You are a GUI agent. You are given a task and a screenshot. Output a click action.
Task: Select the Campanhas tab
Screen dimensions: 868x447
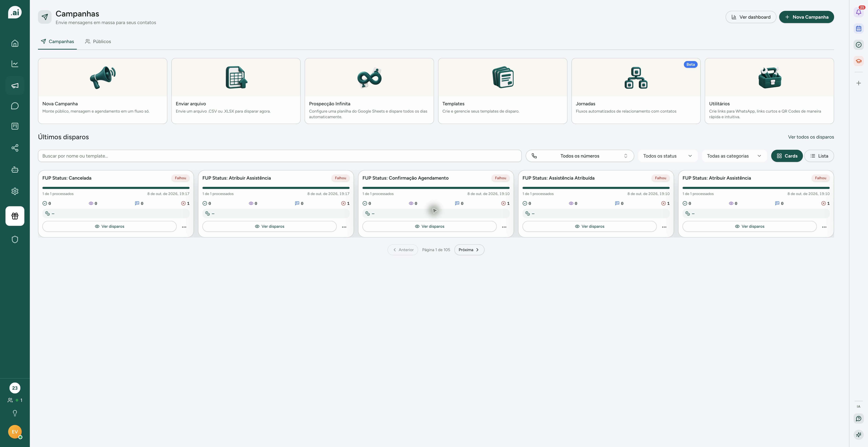click(57, 42)
